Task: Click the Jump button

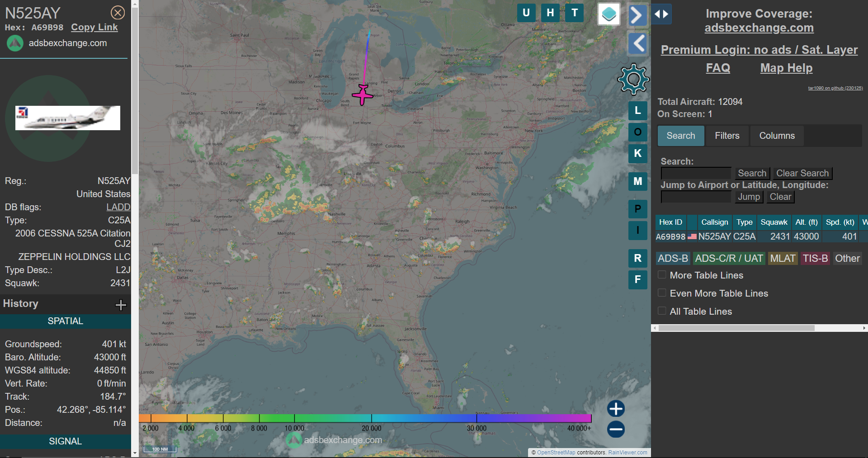Action: [749, 197]
